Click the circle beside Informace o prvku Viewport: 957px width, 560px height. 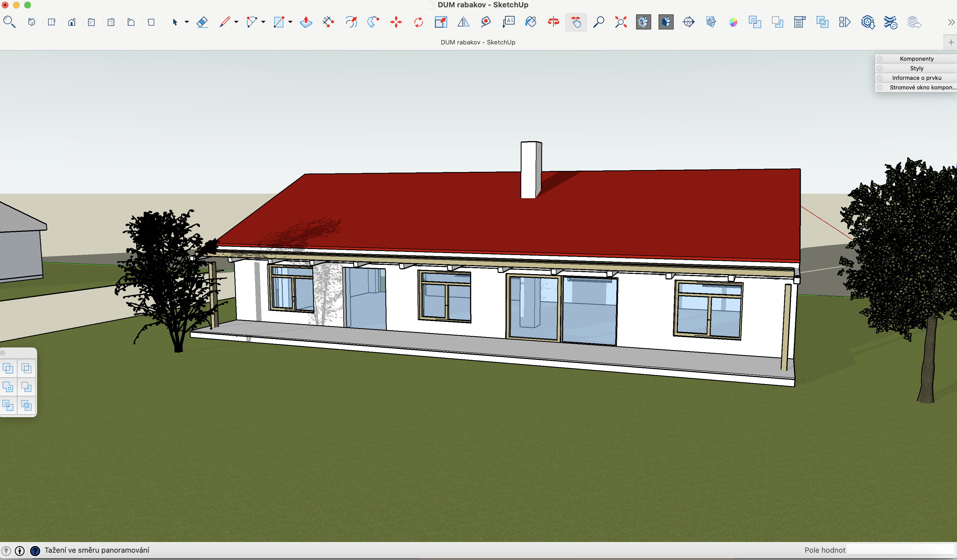(x=880, y=78)
